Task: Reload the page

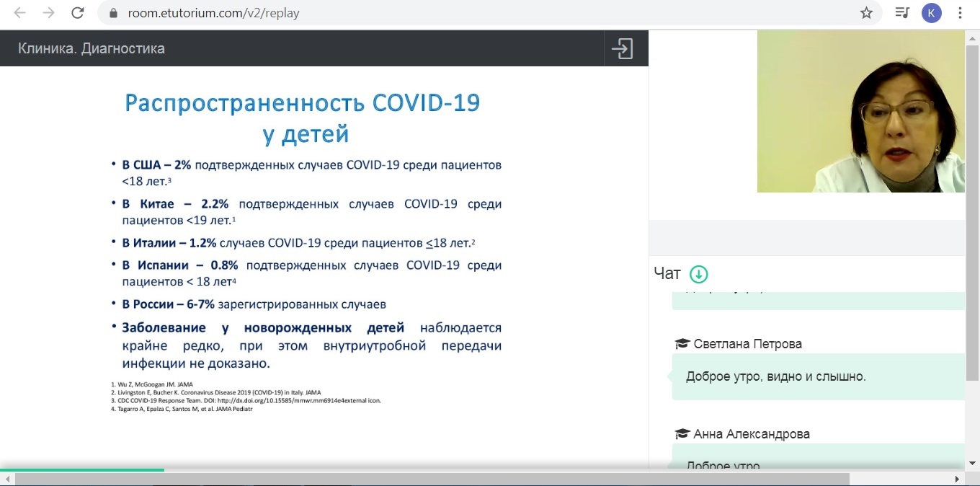Action: pyautogui.click(x=78, y=13)
